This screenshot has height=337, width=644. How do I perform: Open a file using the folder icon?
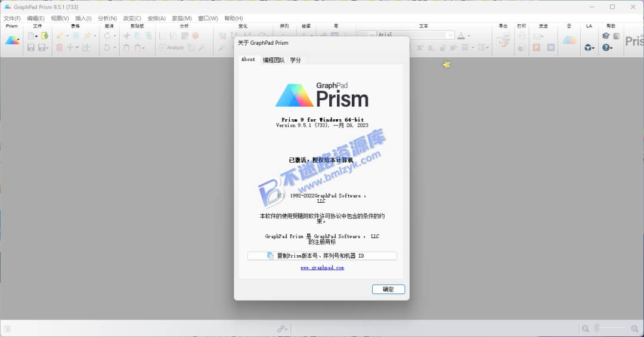[45, 36]
